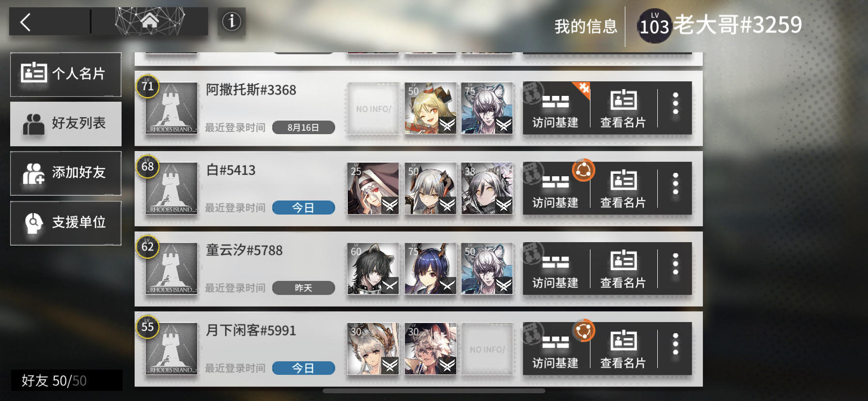
Task: Switch to the 添加好友 tab
Action: (x=66, y=173)
